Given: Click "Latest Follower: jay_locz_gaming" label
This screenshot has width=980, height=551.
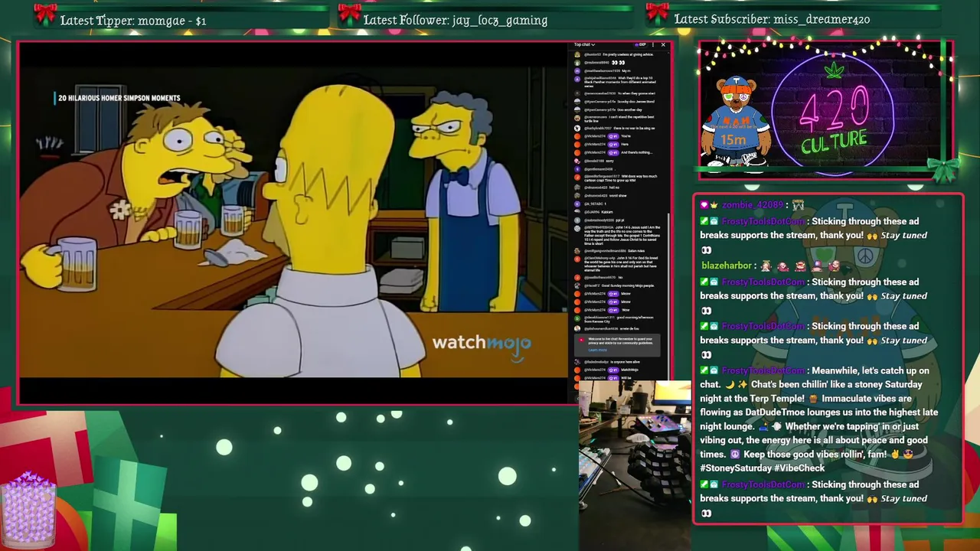Looking at the screenshot, I should (456, 21).
